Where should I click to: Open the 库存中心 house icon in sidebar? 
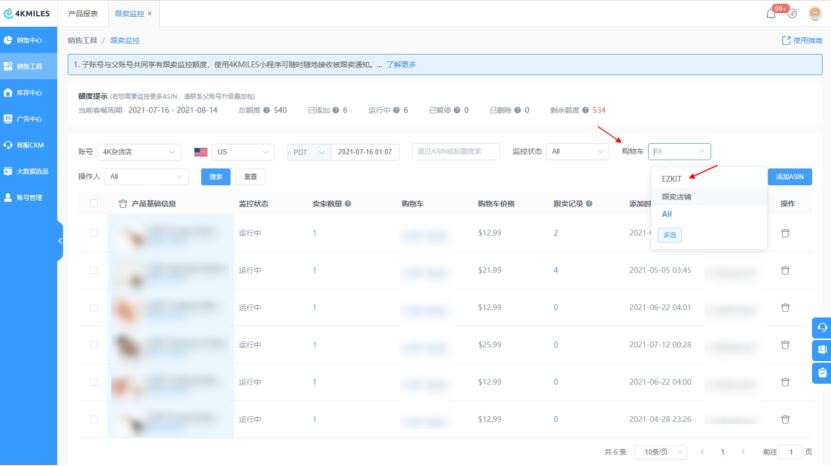[x=8, y=92]
